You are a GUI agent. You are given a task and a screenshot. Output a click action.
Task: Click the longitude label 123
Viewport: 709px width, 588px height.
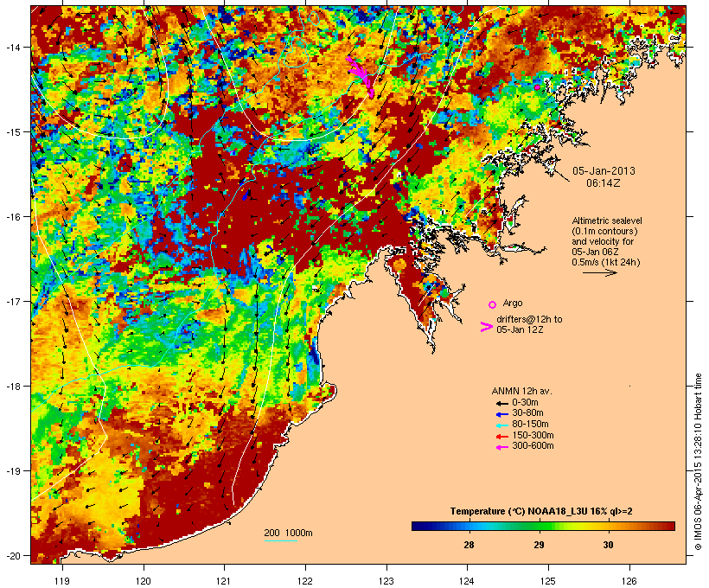pyautogui.click(x=386, y=581)
